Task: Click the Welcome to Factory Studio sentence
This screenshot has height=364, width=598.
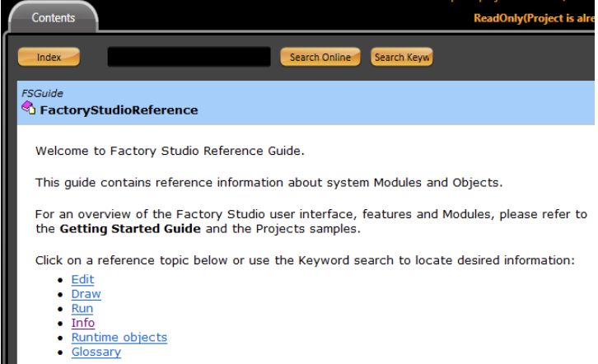Action: tap(170, 152)
